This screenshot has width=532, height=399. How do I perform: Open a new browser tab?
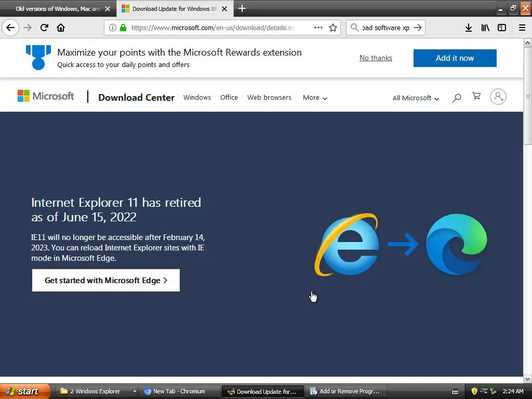[242, 8]
